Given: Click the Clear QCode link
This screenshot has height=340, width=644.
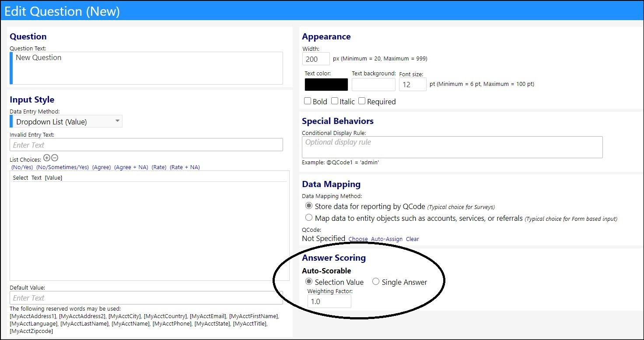Looking at the screenshot, I should coord(413,239).
